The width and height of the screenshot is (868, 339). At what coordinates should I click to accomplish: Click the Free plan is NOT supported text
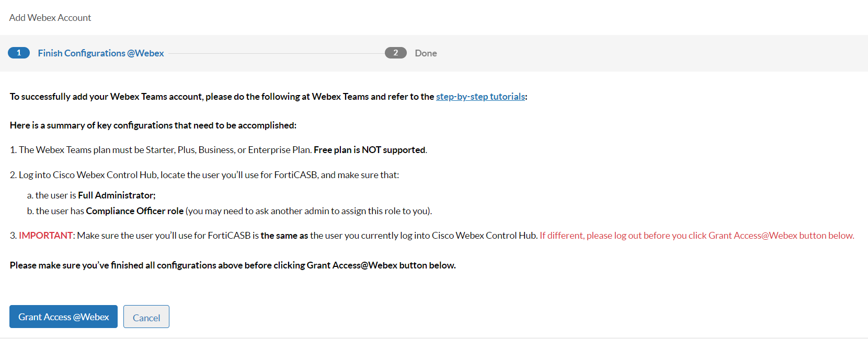[x=370, y=150]
